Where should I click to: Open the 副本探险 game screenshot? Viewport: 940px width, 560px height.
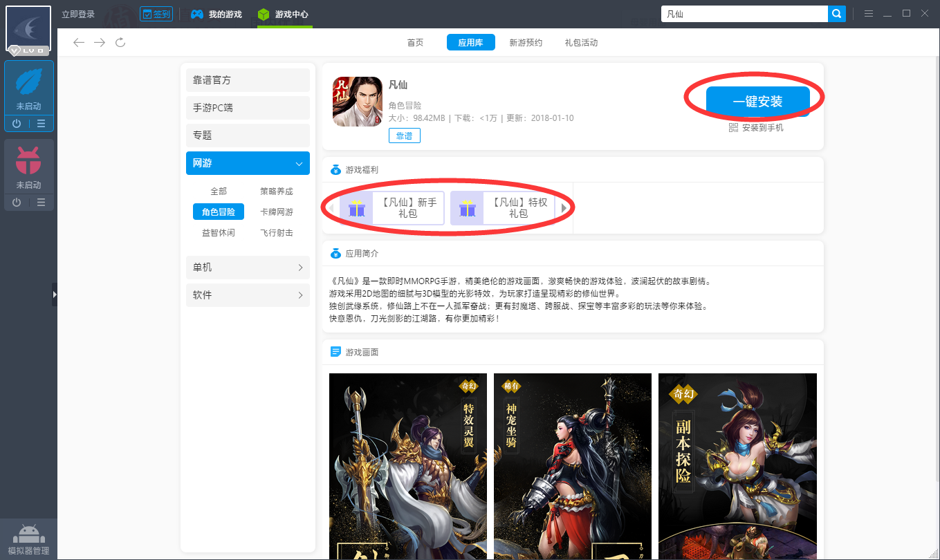(x=737, y=467)
